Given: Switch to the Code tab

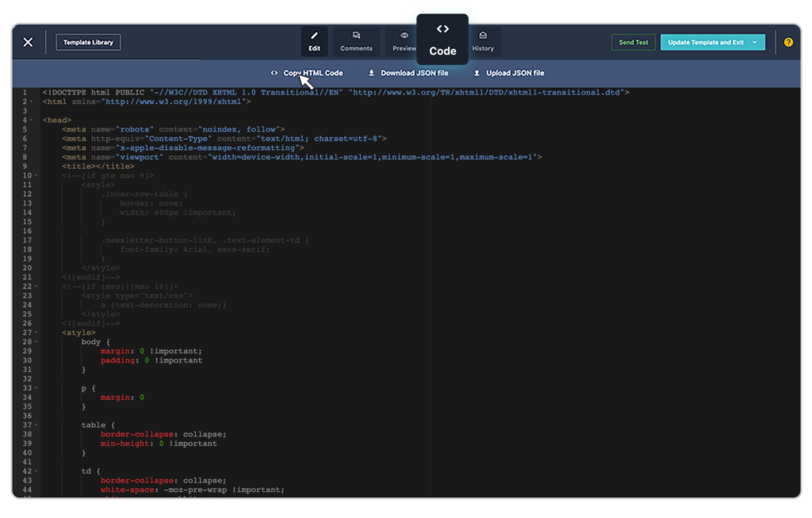Looking at the screenshot, I should (x=442, y=40).
